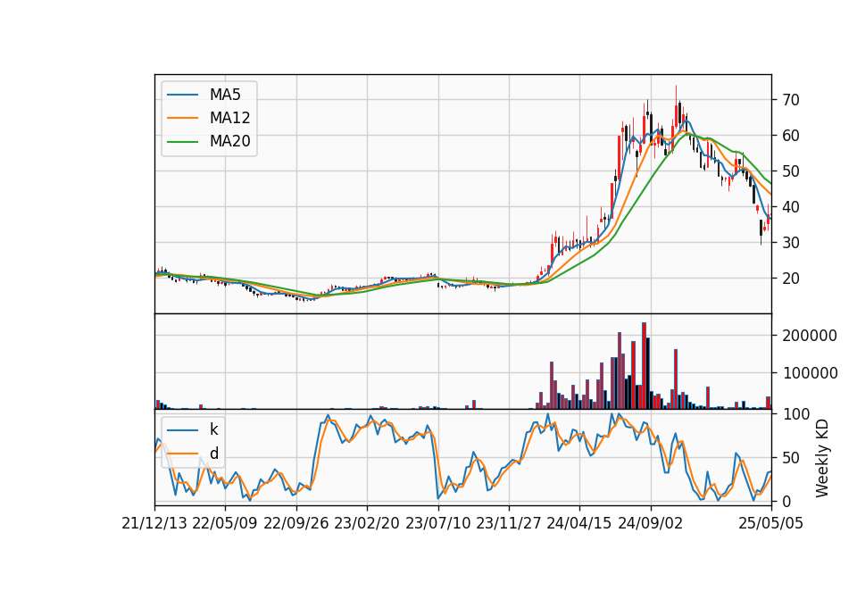Click the 60 price axis label
Viewport: 857px width, 616px height.
coord(790,136)
